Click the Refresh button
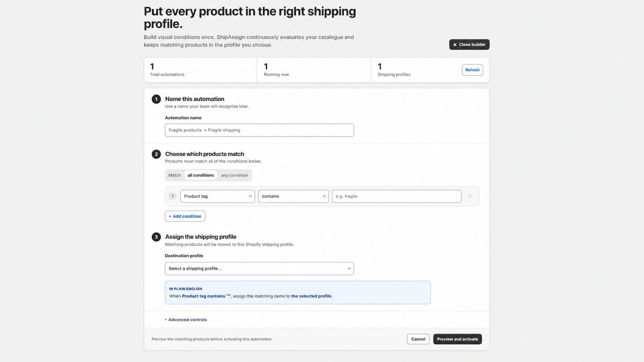This screenshot has height=362, width=644. coord(473,70)
